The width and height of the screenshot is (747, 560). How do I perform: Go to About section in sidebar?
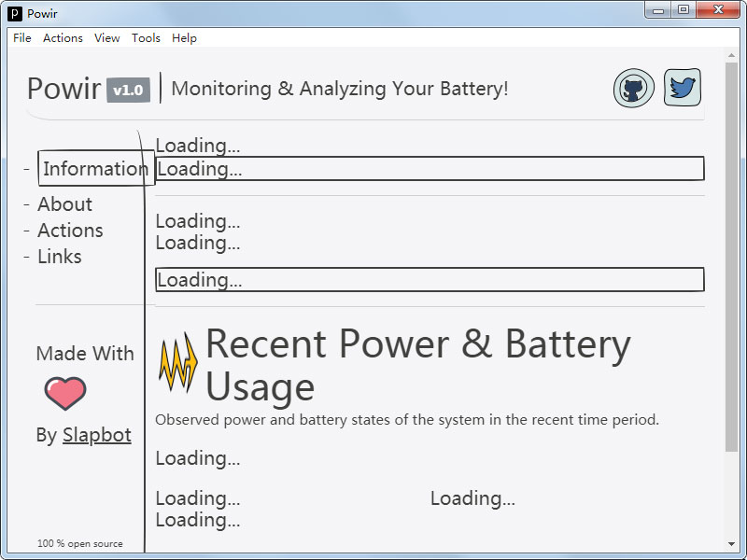tap(64, 204)
